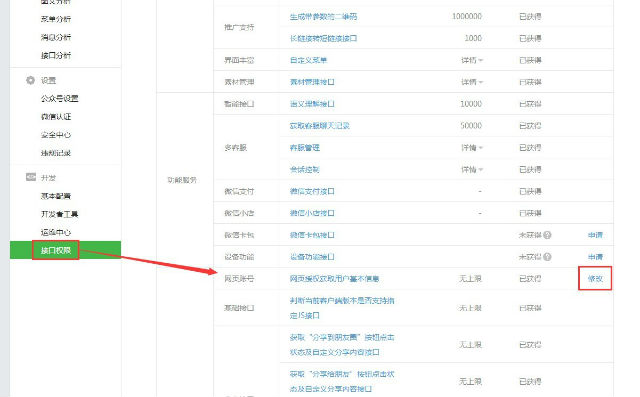This screenshot has height=397, width=640.
Task: Click the 1000000 quota value
Action: point(467,16)
